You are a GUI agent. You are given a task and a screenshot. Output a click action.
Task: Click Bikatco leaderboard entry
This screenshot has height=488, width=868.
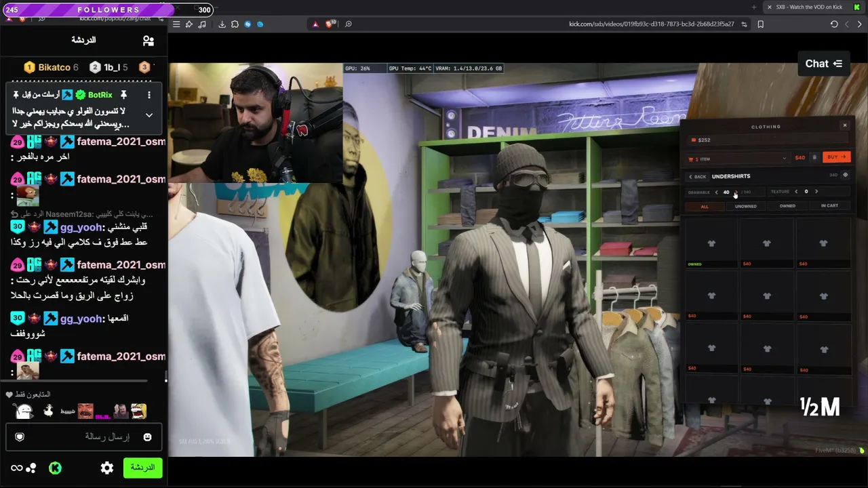51,68
